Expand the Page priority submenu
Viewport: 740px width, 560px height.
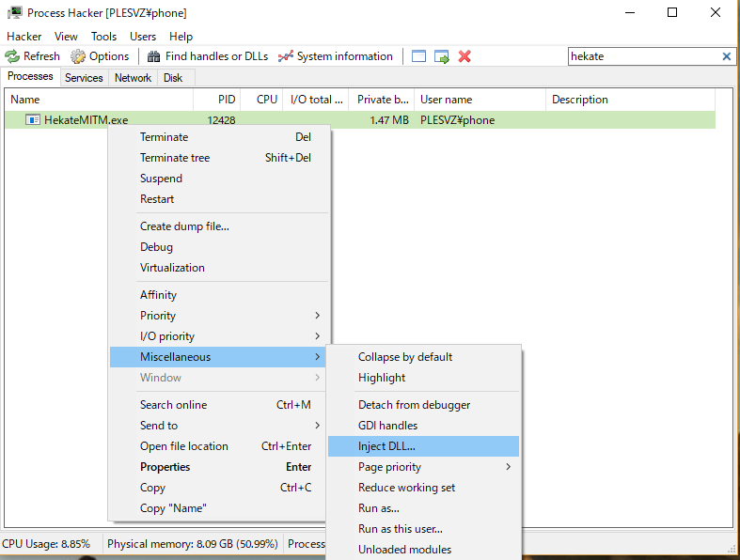(x=423, y=467)
